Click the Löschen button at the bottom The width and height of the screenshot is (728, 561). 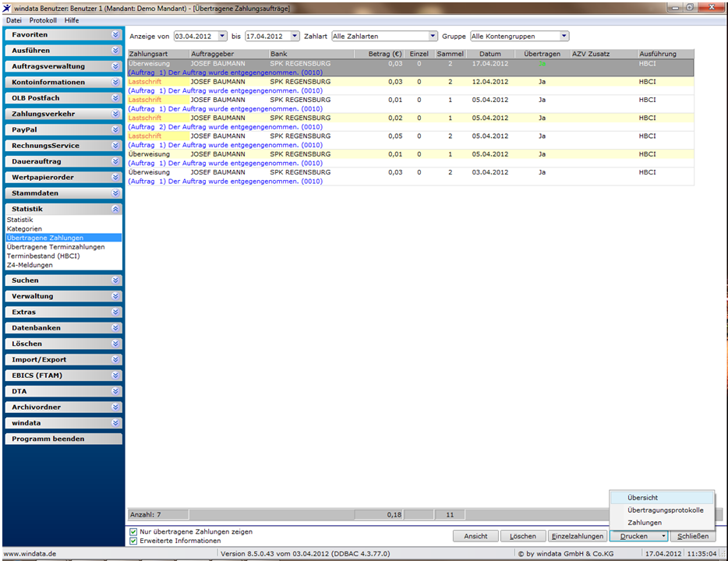coord(523,536)
